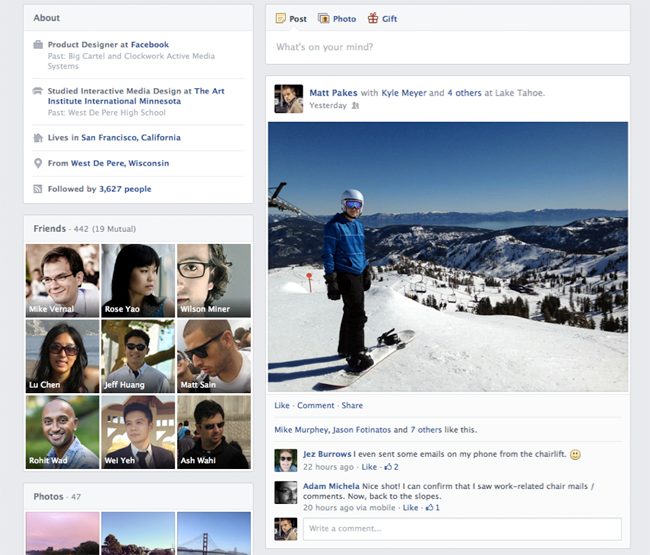Click the home icon beside Lives in

[x=38, y=138]
